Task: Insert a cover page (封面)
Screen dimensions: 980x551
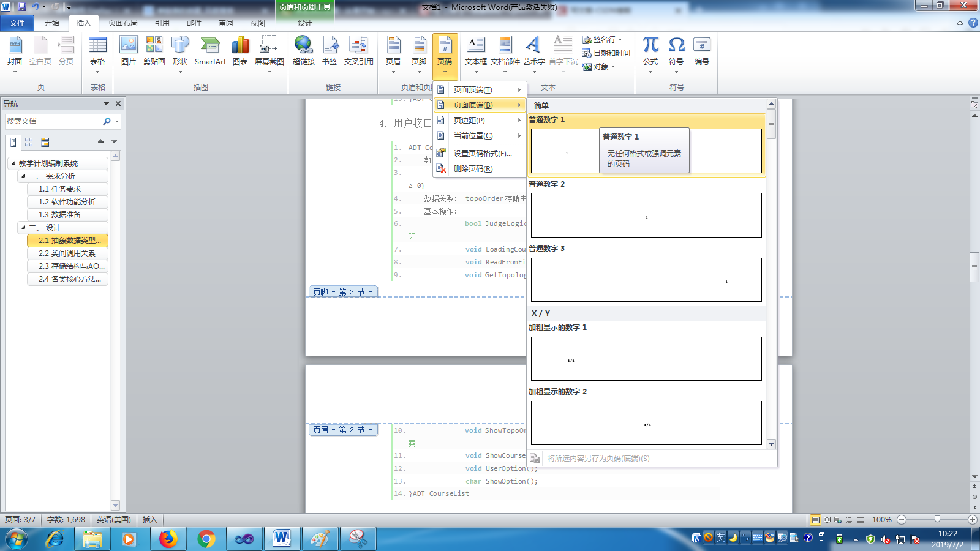Action: [x=15, y=54]
